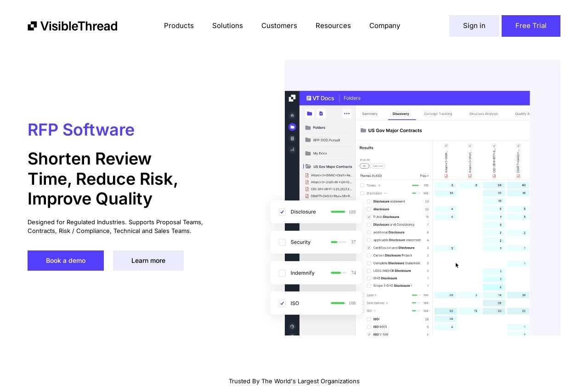Click folder icon beside RFP-DOD.Pursuit
This screenshot has width=588, height=392.
click(308, 140)
